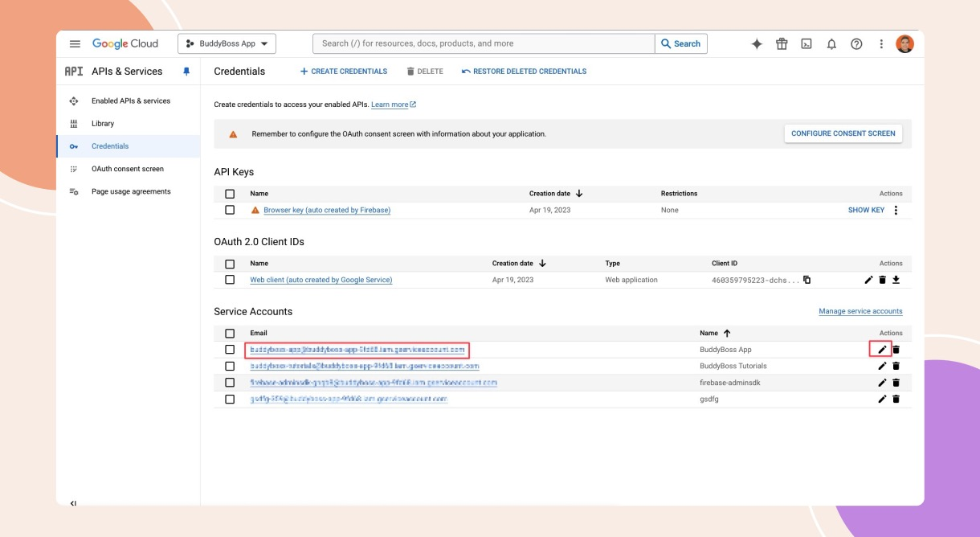Image resolution: width=980 pixels, height=537 pixels.
Task: Open Manage service accounts link
Action: 860,311
